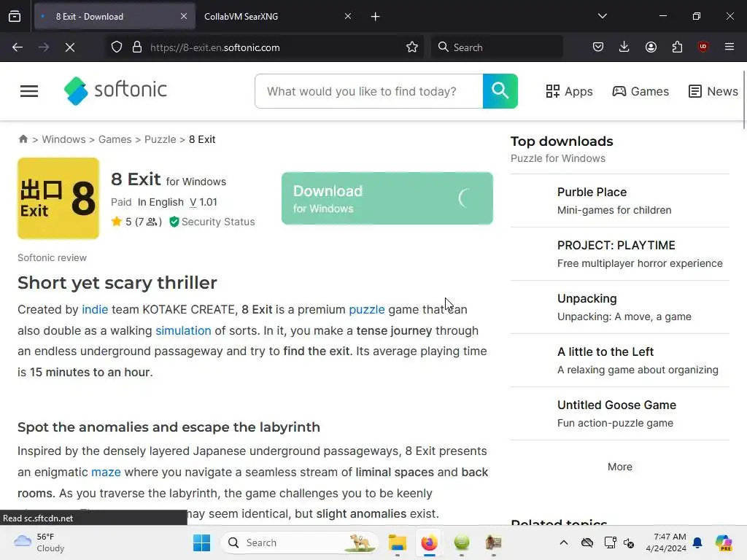Open the Apps section
The height and width of the screenshot is (560, 747).
click(x=569, y=91)
